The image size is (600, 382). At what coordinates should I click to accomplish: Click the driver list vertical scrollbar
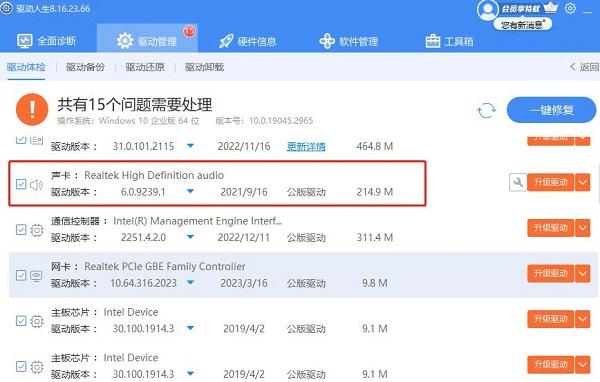coord(598,184)
